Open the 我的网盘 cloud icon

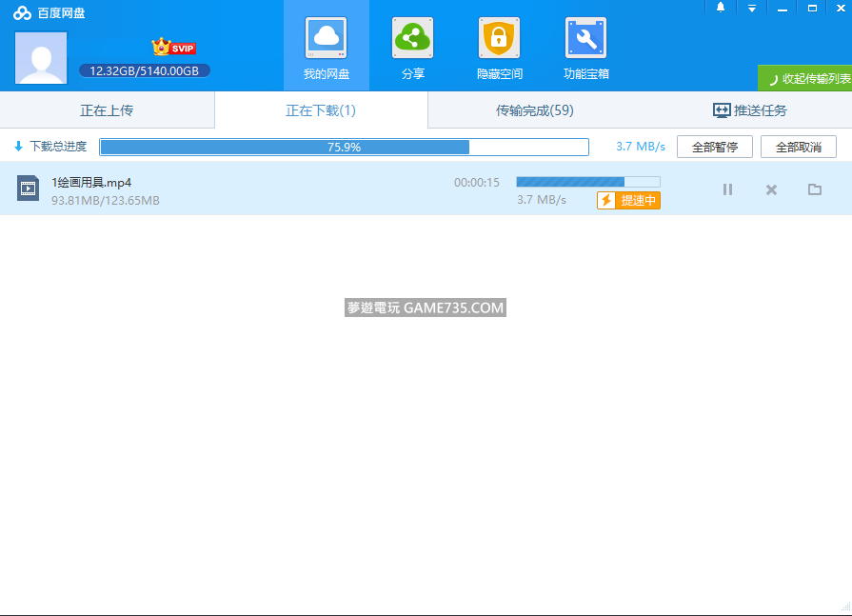pos(326,39)
